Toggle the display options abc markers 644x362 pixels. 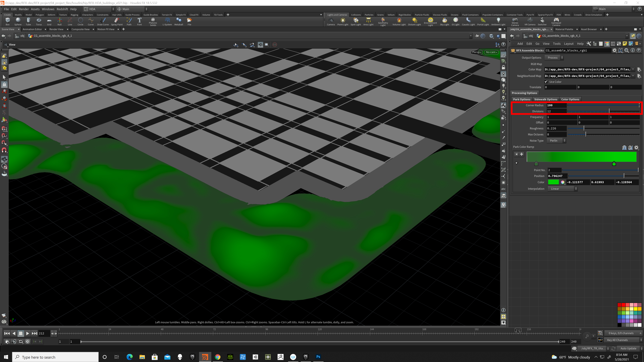503,189
